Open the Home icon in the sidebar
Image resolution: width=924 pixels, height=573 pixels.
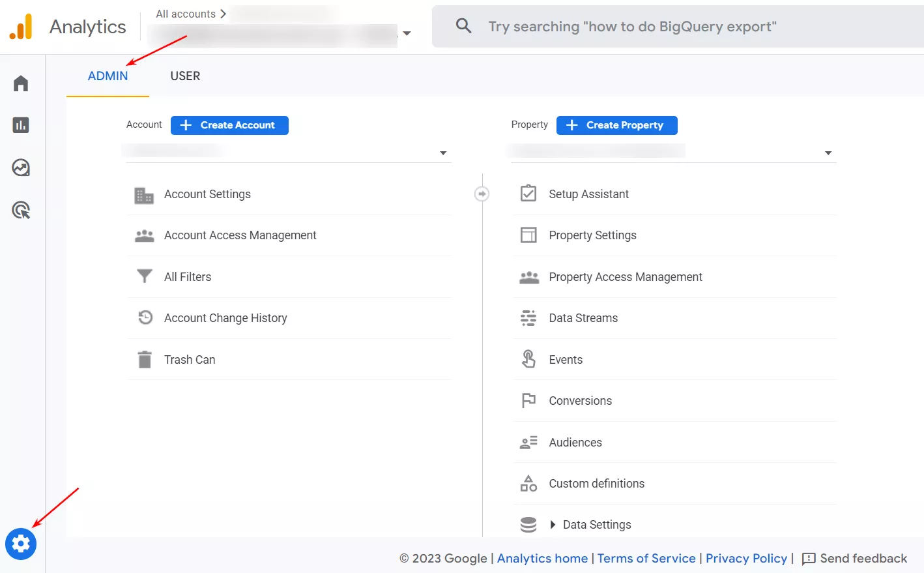pos(21,83)
